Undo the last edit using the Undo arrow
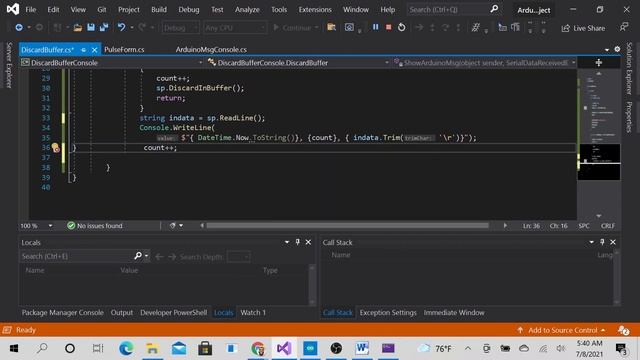Viewport: 640px width, 360px height. (121, 27)
